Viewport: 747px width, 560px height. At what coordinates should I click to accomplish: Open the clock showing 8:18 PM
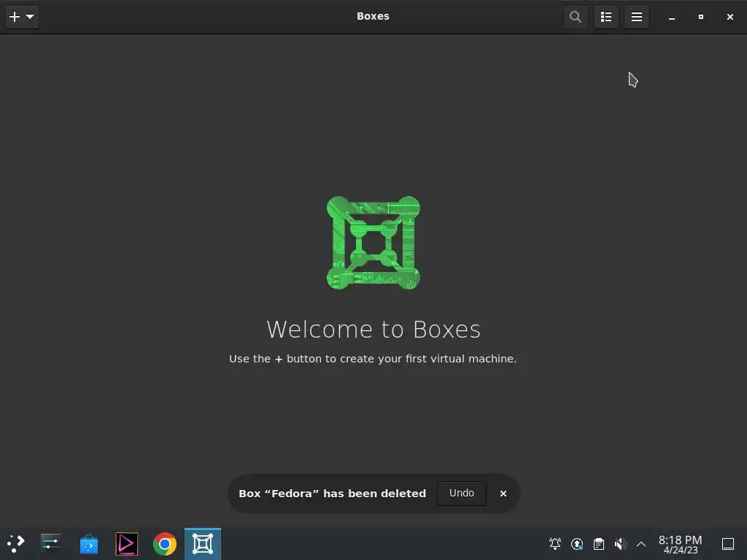click(x=681, y=544)
